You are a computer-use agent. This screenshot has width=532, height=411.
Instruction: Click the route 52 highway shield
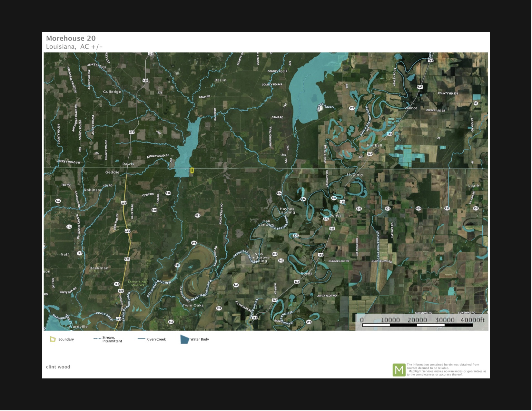pyautogui.click(x=476, y=103)
